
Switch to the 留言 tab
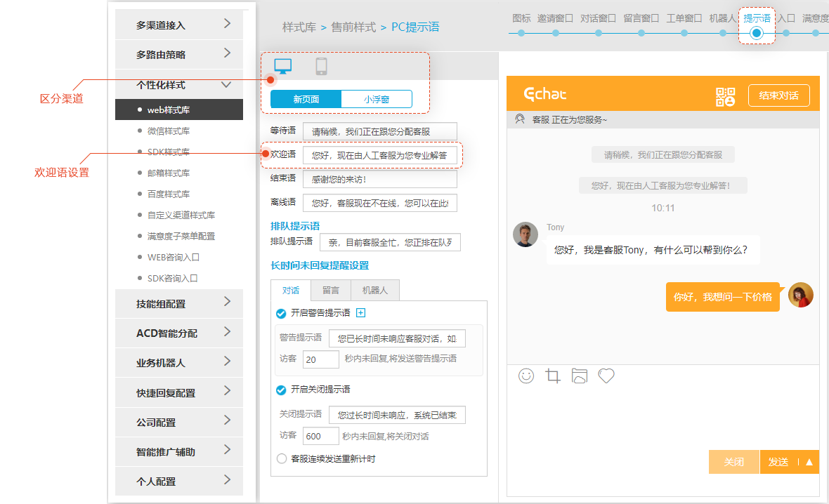point(331,290)
